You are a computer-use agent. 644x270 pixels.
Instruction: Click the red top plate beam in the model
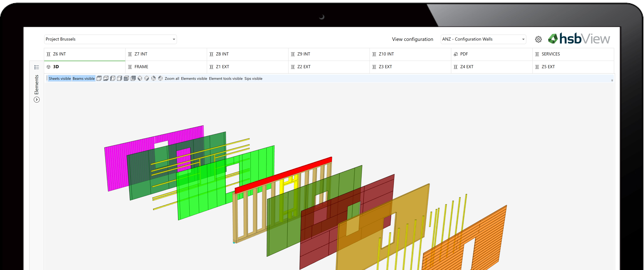pyautogui.click(x=284, y=175)
